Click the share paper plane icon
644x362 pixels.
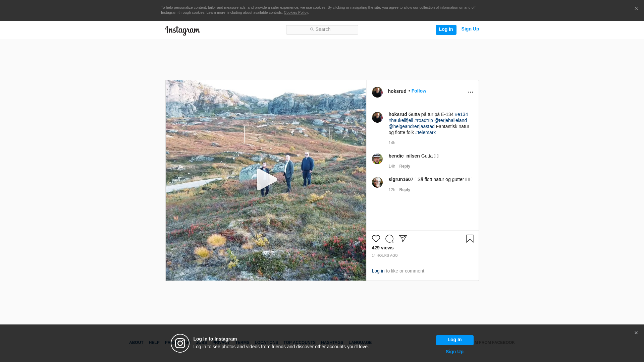[402, 239]
